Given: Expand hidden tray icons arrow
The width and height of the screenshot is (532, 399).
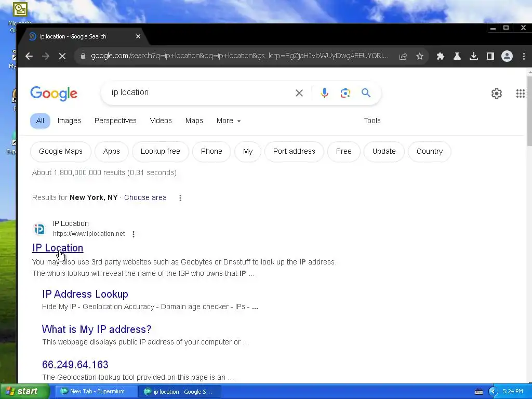Looking at the screenshot, I should pyautogui.click(x=494, y=392).
